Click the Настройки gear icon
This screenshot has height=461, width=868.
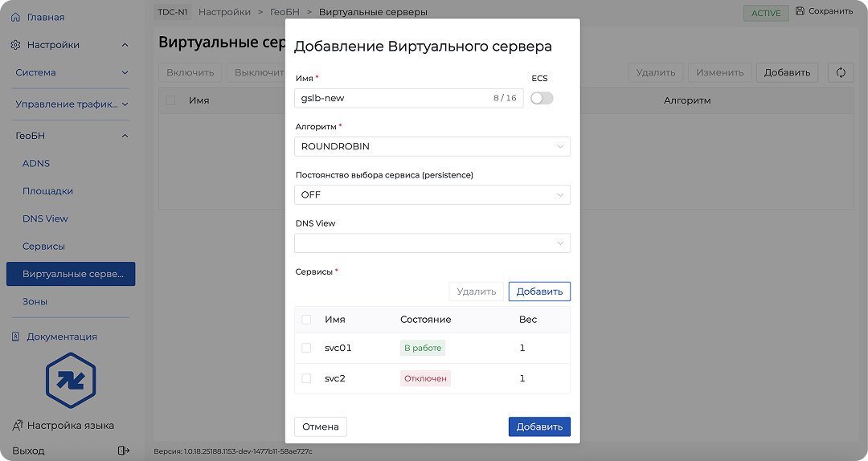coord(16,45)
